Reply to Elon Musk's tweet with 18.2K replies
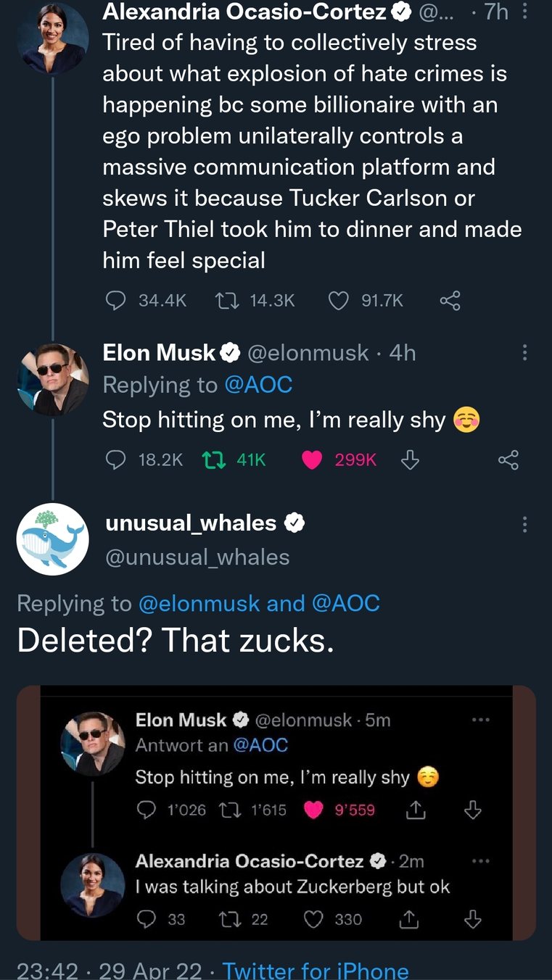The width and height of the screenshot is (552, 980). click(116, 460)
